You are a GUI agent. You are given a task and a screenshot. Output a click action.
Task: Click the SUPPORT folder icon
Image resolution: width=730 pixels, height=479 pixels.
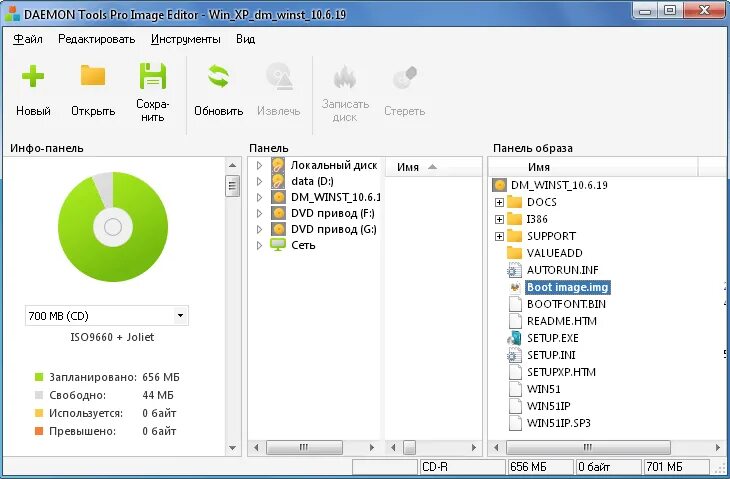click(x=514, y=236)
